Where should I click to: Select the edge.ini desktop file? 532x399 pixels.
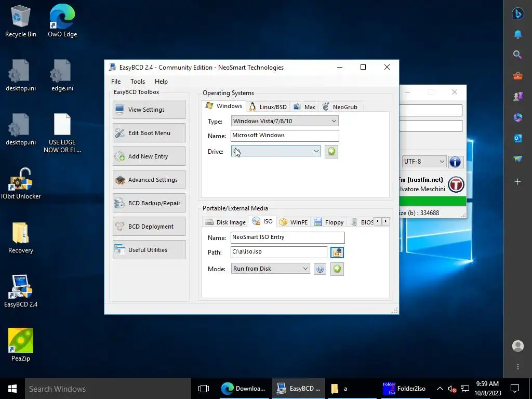62,75
